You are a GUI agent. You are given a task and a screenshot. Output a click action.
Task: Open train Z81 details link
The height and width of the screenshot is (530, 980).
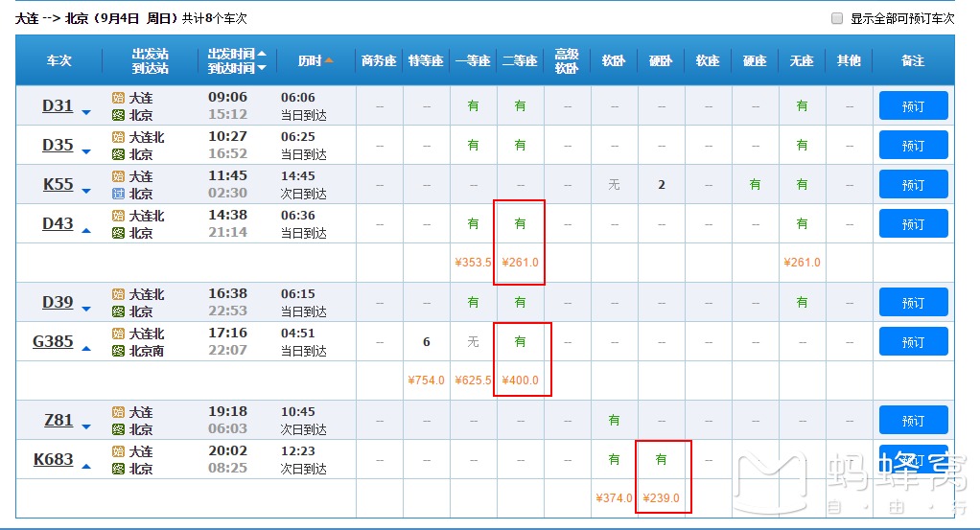[58, 421]
